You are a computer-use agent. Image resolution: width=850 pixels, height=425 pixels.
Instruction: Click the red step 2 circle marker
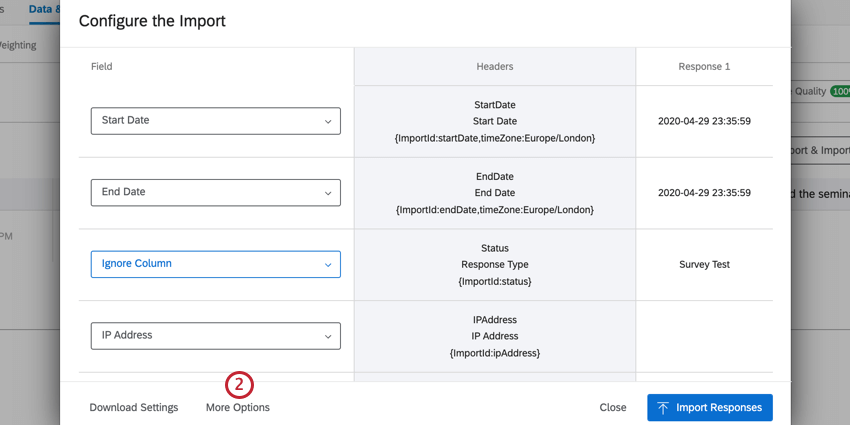239,384
